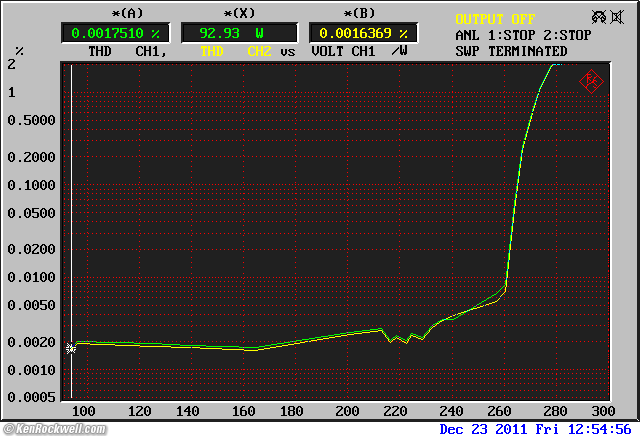Screen dimensions: 640x436
Task: Click the OUTPUT OFF status text
Action: click(495, 19)
